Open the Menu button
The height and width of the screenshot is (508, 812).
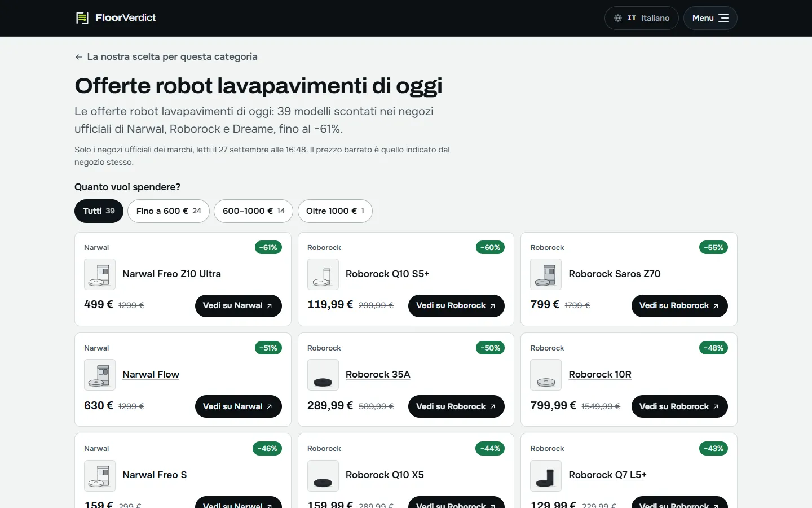(710, 18)
